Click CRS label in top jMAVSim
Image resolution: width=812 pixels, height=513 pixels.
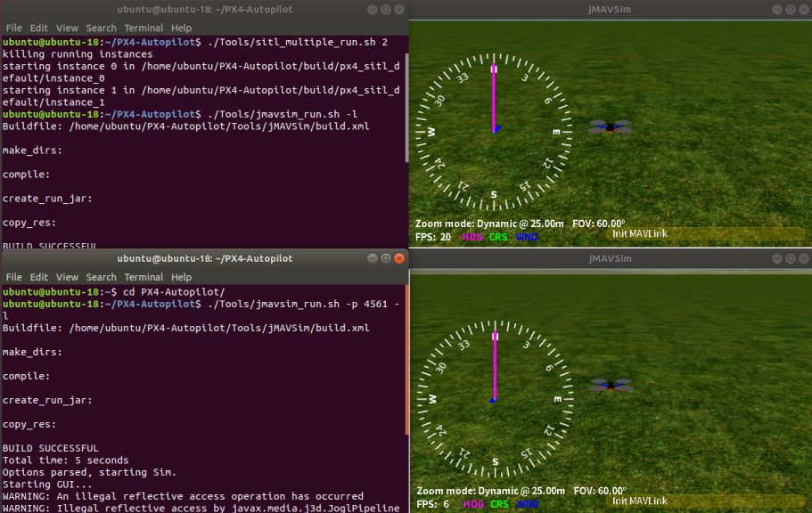click(x=498, y=237)
